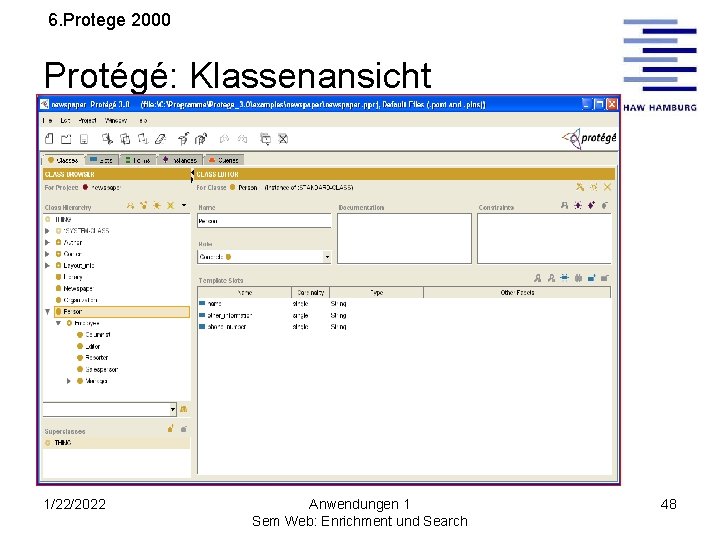Click Delete Class X icon in Class Hierarchy

coord(170,206)
